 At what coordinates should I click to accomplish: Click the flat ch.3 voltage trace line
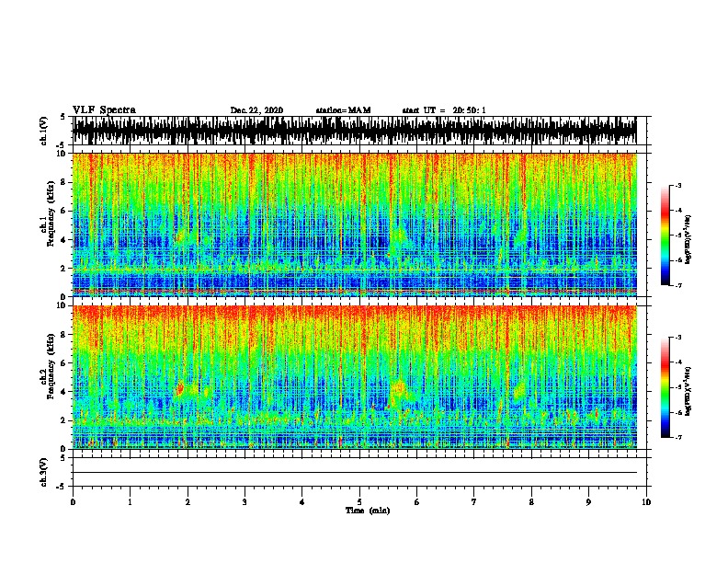[x=354, y=473]
